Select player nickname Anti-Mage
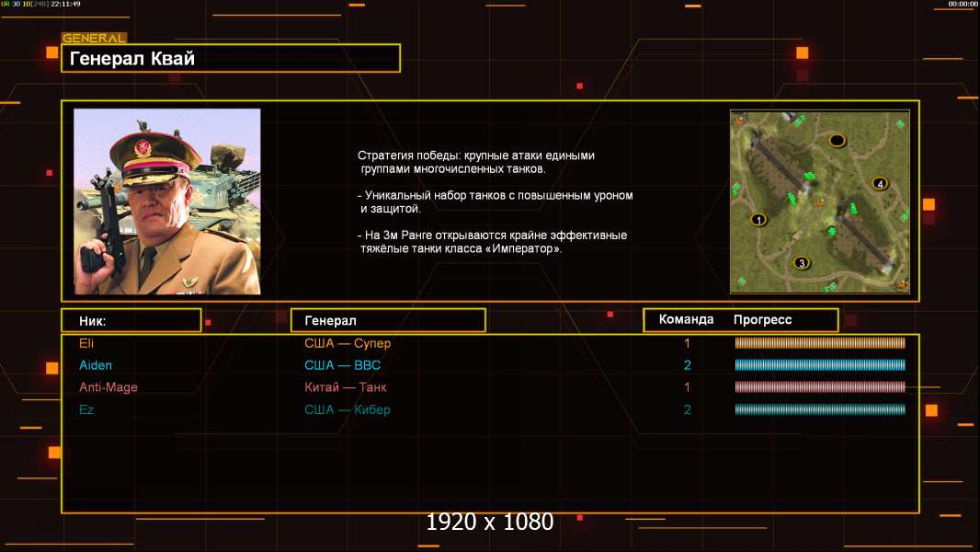This screenshot has height=552, width=980. click(108, 387)
